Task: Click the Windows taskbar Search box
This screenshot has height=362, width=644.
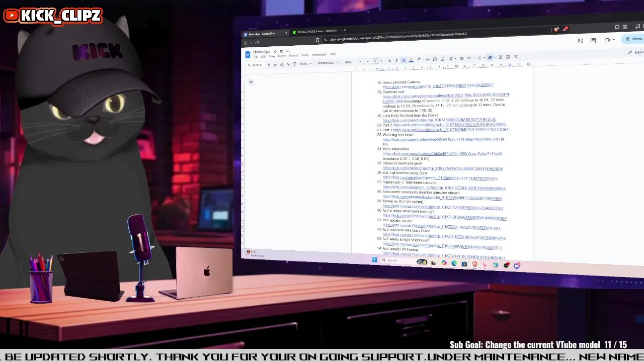Action: pos(397,260)
